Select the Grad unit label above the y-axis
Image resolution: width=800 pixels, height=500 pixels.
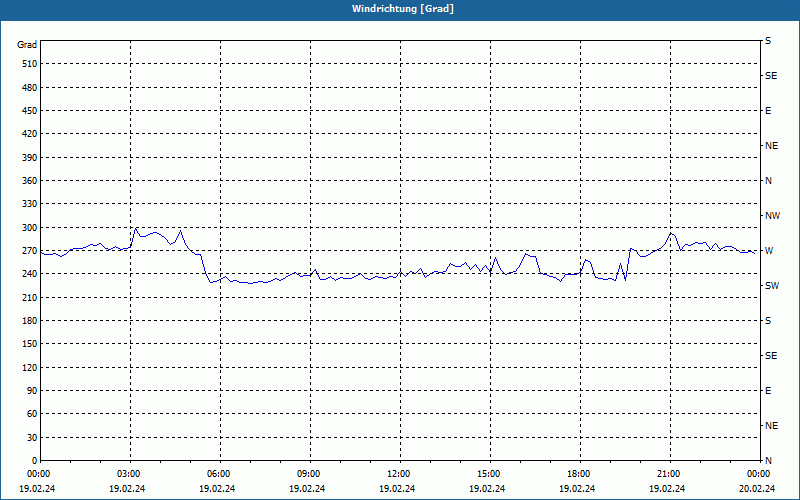pyautogui.click(x=27, y=45)
